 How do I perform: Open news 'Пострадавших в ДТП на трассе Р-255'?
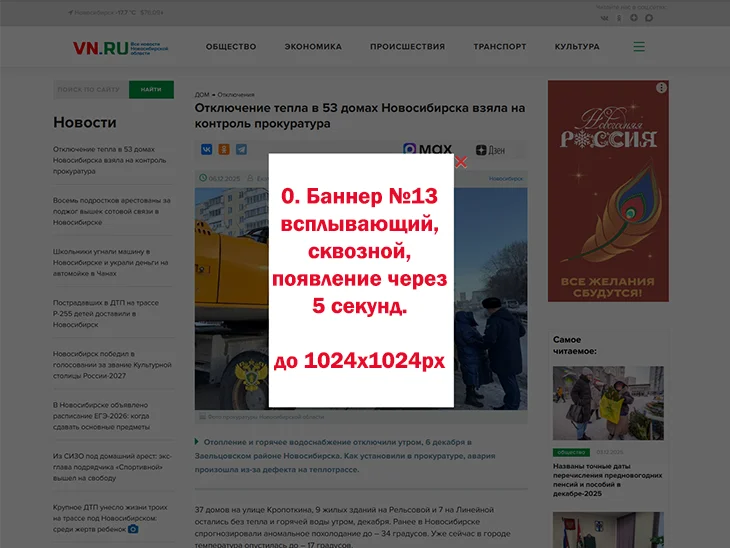[106, 314]
